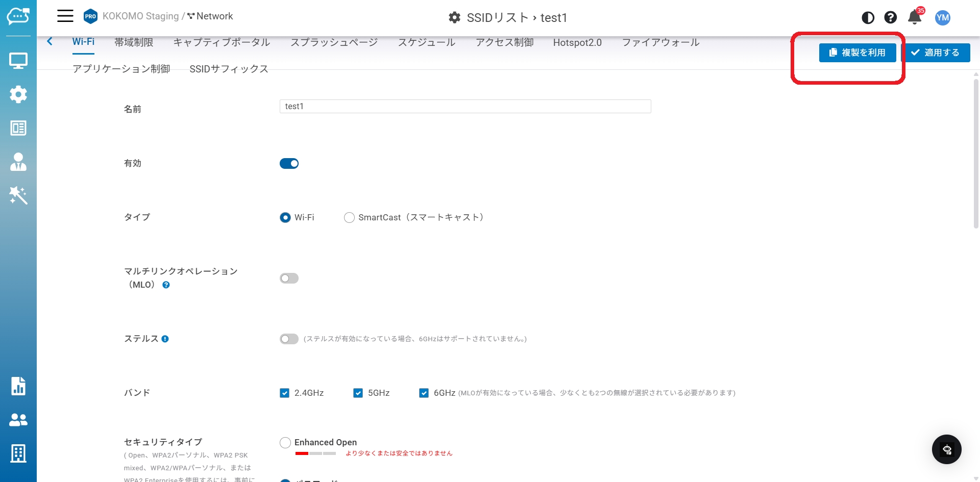Viewport: 980px width, 482px height.
Task: Go back using the left chevron
Action: click(x=50, y=42)
